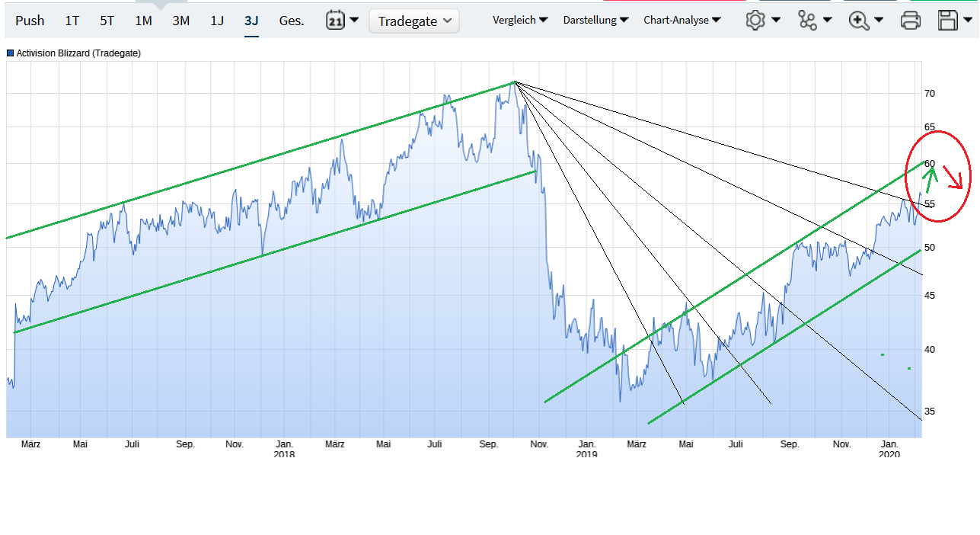Switch chart to Ges. full history view
Viewport: 980px width, 535px height.
[x=291, y=21]
